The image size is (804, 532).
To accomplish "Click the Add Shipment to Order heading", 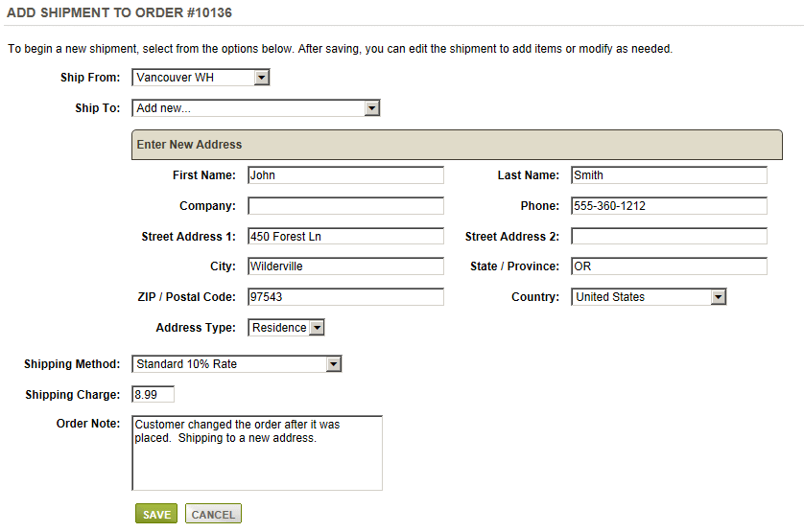I will 120,12.
